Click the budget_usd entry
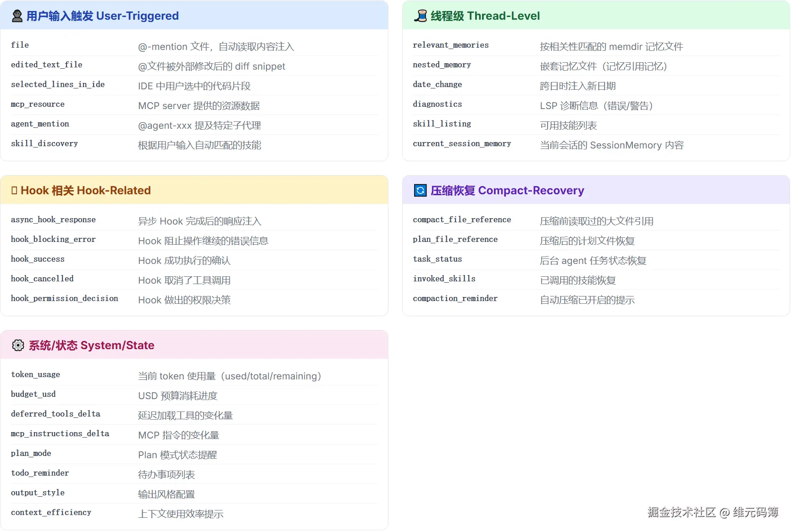This screenshot has height=532, width=792. pyautogui.click(x=33, y=395)
